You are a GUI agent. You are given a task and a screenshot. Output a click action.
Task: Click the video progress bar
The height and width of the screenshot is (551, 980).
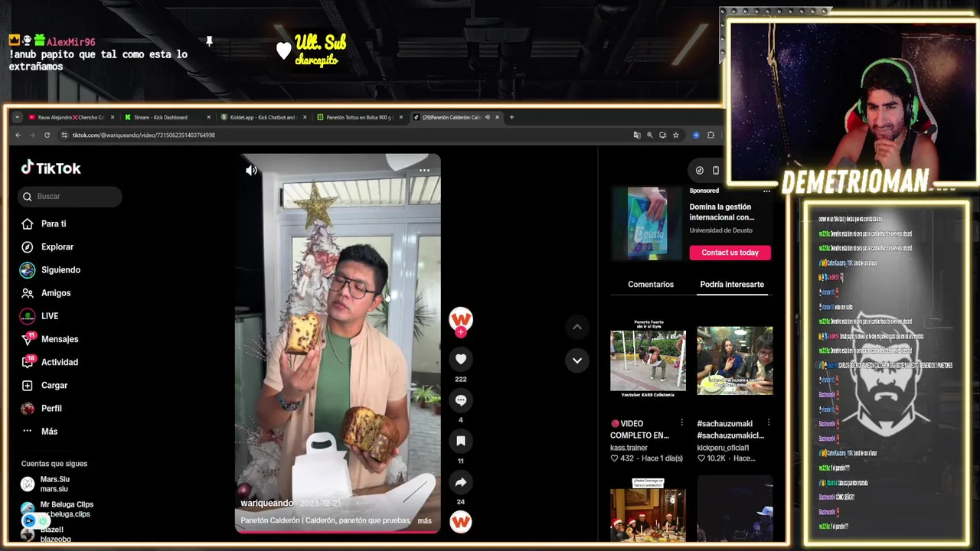[x=338, y=531]
